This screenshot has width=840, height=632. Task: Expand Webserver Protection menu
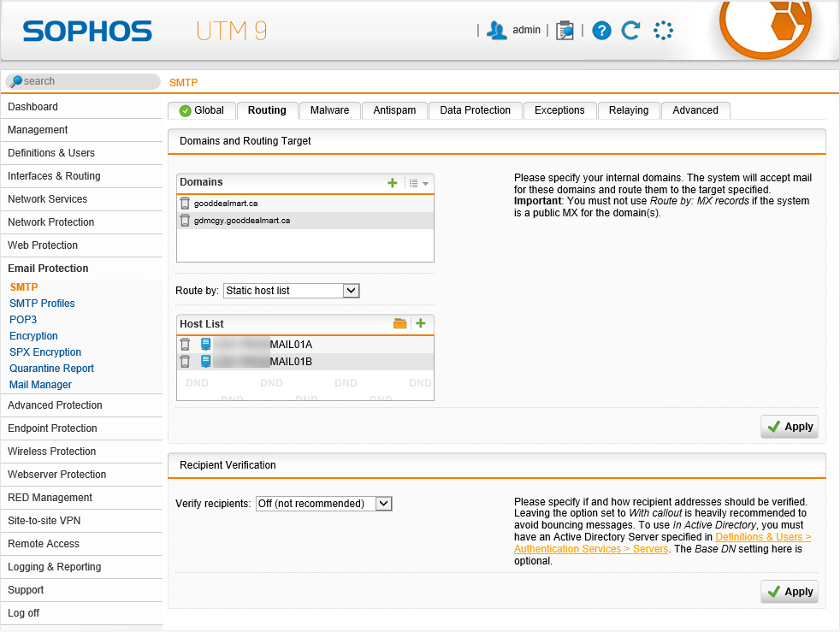[x=82, y=475]
